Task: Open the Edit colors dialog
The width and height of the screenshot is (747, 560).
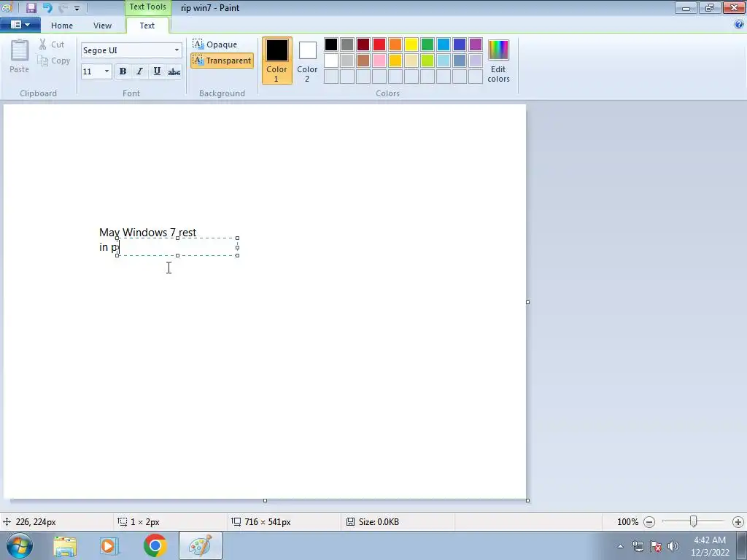Action: point(498,61)
